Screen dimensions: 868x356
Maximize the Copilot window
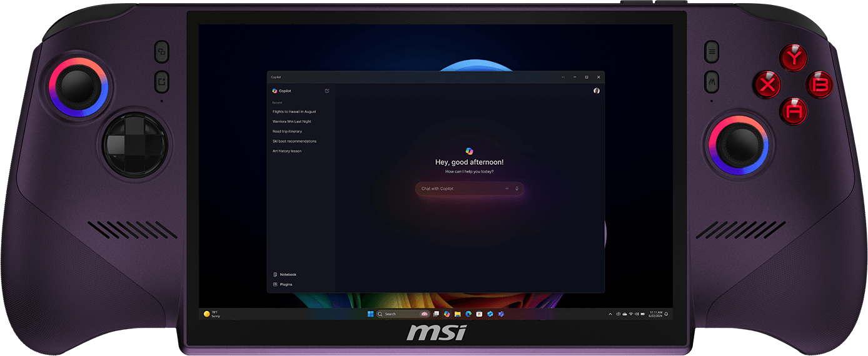(587, 77)
